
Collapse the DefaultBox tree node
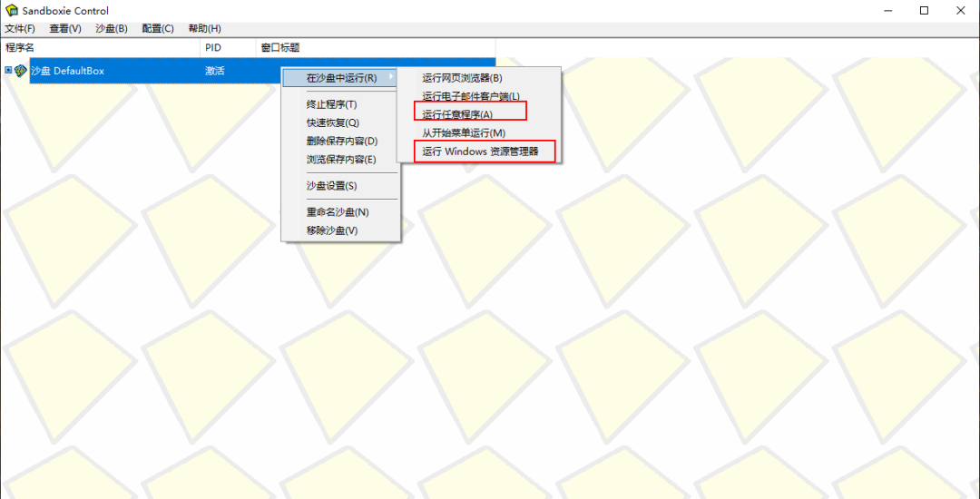point(8,71)
